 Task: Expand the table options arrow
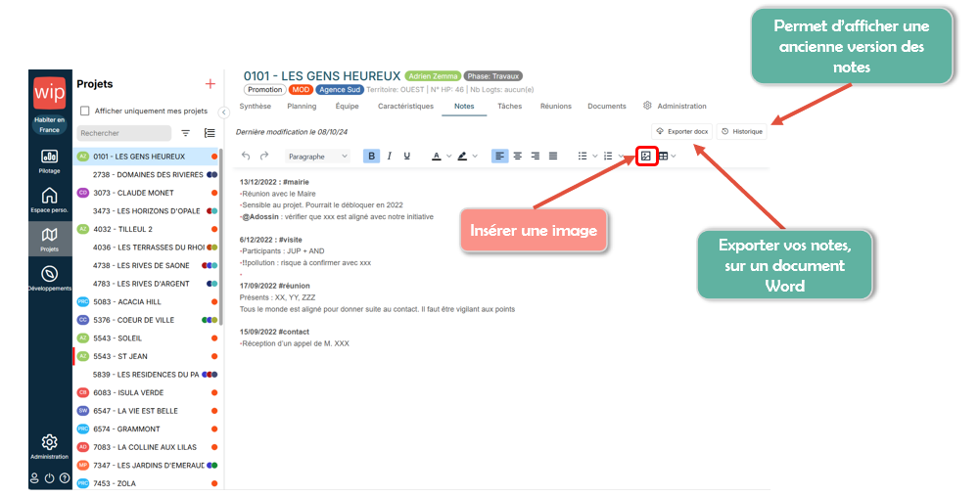[674, 157]
